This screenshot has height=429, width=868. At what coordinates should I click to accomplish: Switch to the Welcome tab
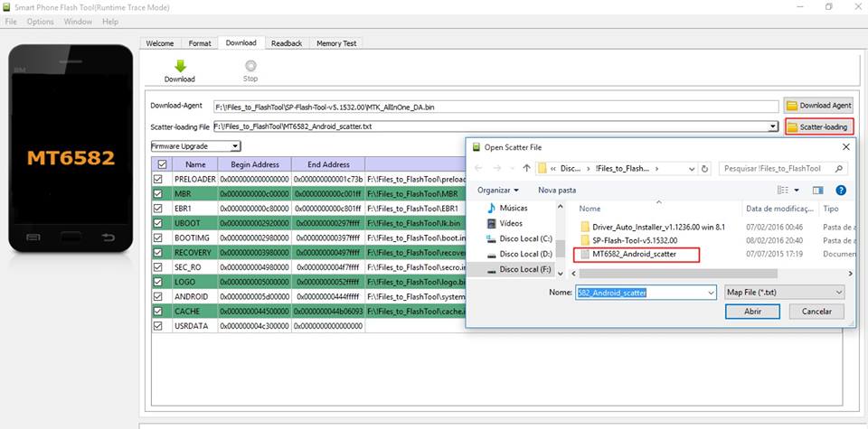[160, 43]
